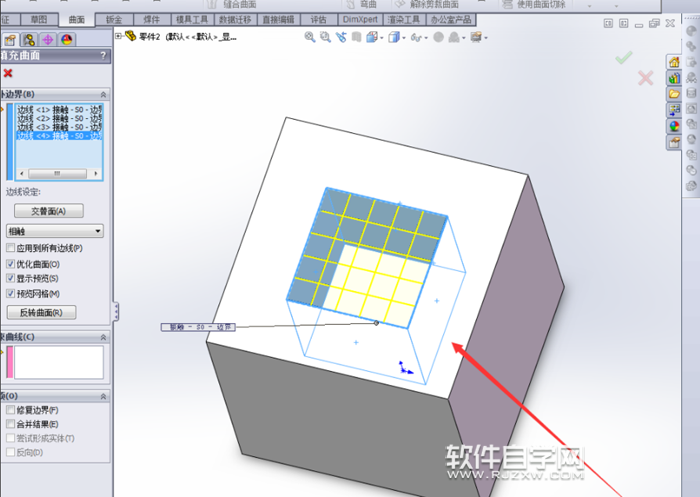Viewport: 700px width, 497px height.
Task: Collapse the options (O) section
Action: click(103, 397)
